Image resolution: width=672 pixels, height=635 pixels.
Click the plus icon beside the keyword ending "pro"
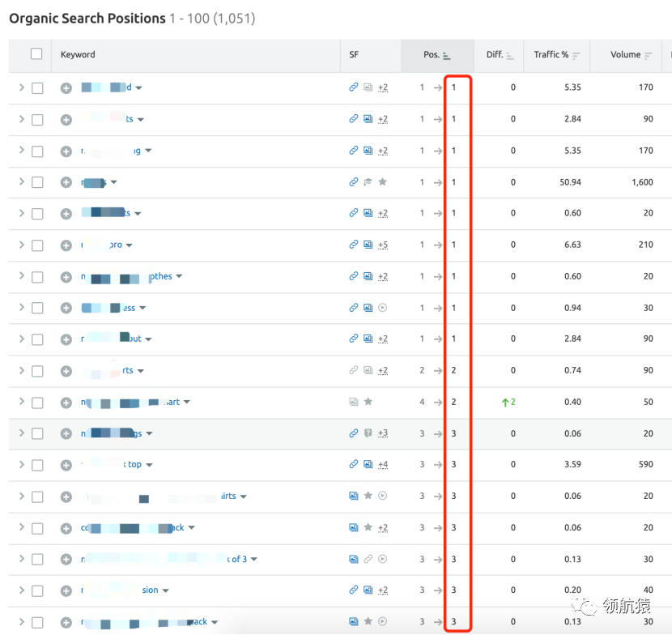coord(66,245)
